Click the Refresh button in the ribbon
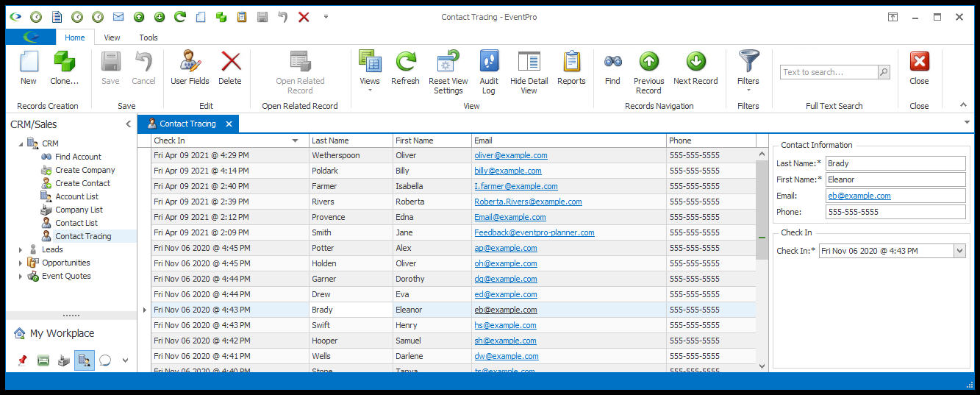Image resolution: width=980 pixels, height=395 pixels. 405,68
